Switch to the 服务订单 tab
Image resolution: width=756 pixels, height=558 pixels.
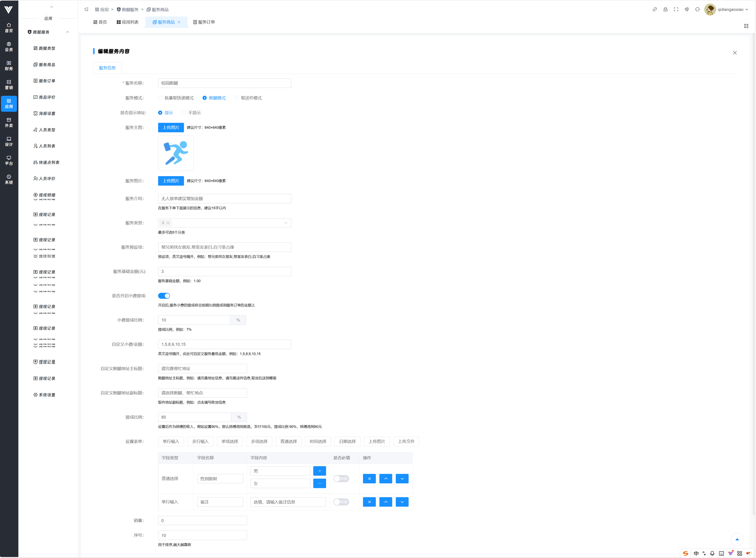(x=204, y=22)
